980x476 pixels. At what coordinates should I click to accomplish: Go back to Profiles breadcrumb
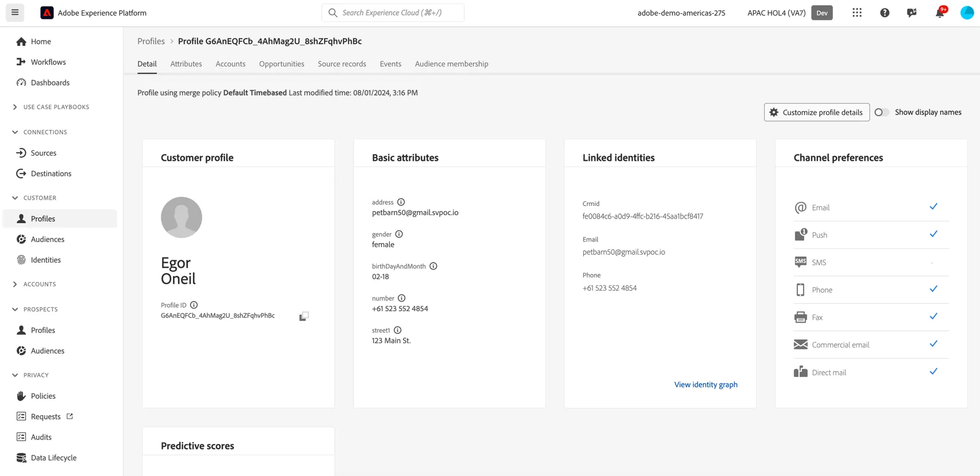151,41
